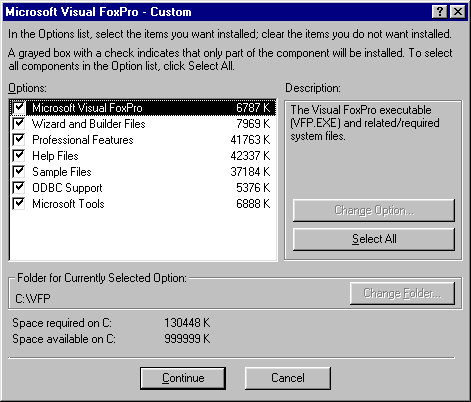Click the Change Option... button
This screenshot has width=471, height=402.
click(374, 210)
